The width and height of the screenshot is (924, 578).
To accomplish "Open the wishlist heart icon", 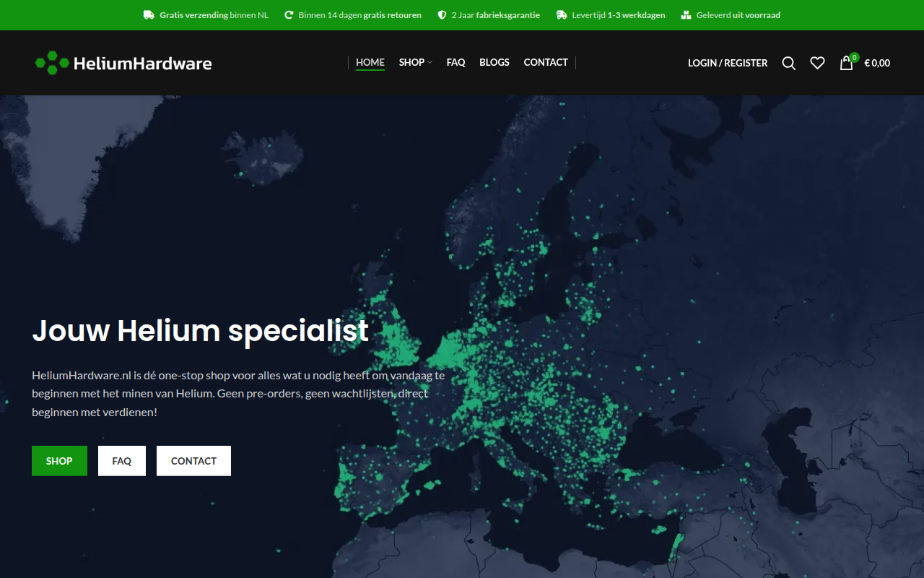I will (817, 64).
